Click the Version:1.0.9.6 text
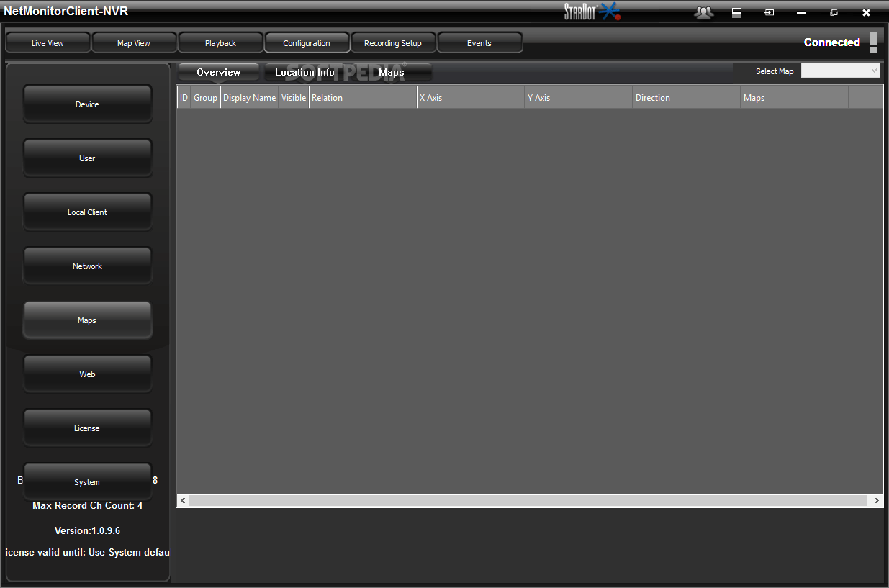The width and height of the screenshot is (889, 588). pos(87,530)
